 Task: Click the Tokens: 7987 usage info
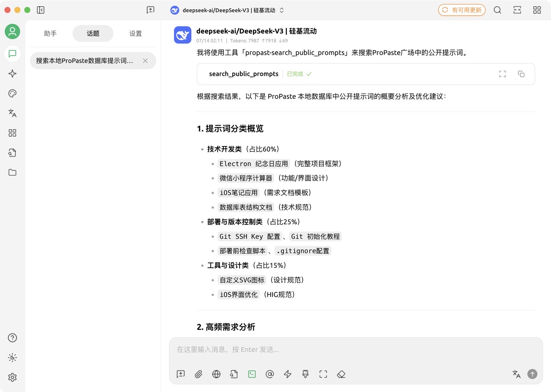click(x=259, y=41)
